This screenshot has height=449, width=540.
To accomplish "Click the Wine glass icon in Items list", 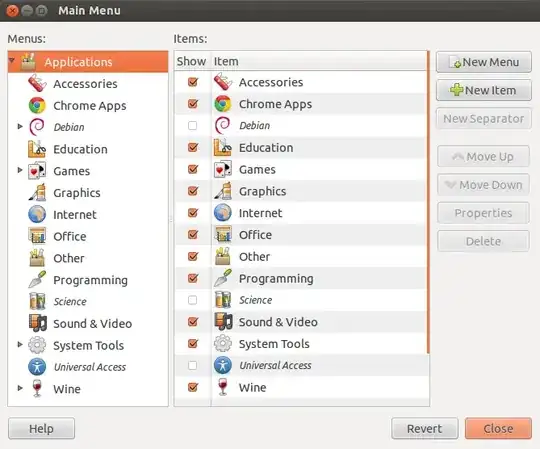I will coord(223,387).
